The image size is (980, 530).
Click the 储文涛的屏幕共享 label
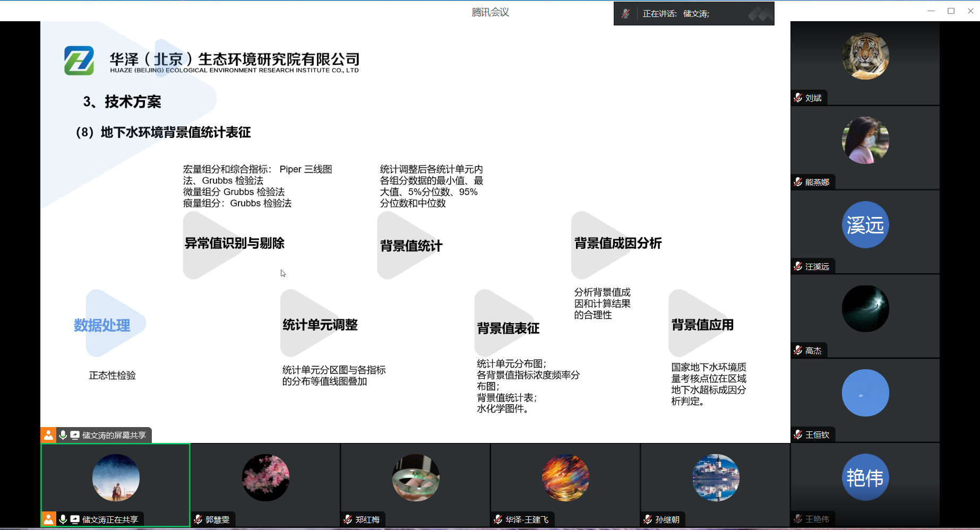point(114,435)
